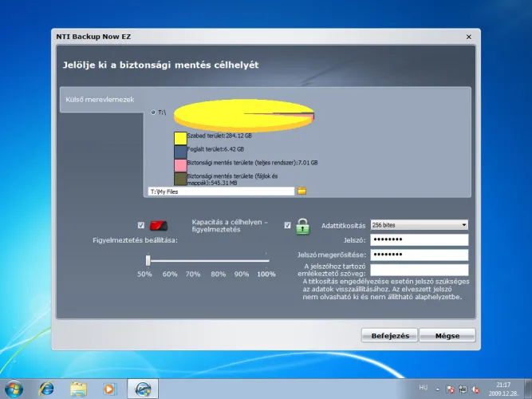532x399 pixels.
Task: Toggle the Adattitkosítás encryption checkbox
Action: pyautogui.click(x=287, y=225)
